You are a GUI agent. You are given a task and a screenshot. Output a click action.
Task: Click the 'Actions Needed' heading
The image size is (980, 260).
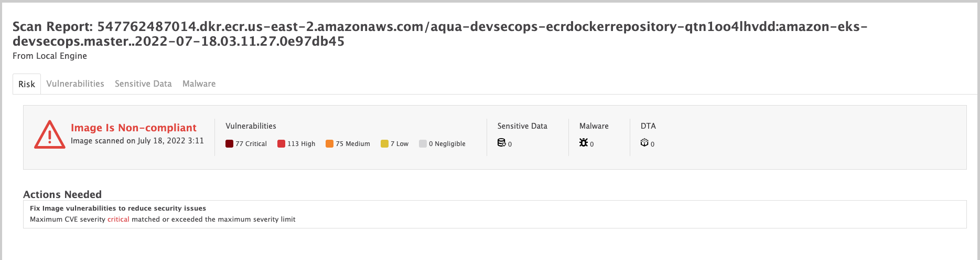pyautogui.click(x=62, y=194)
